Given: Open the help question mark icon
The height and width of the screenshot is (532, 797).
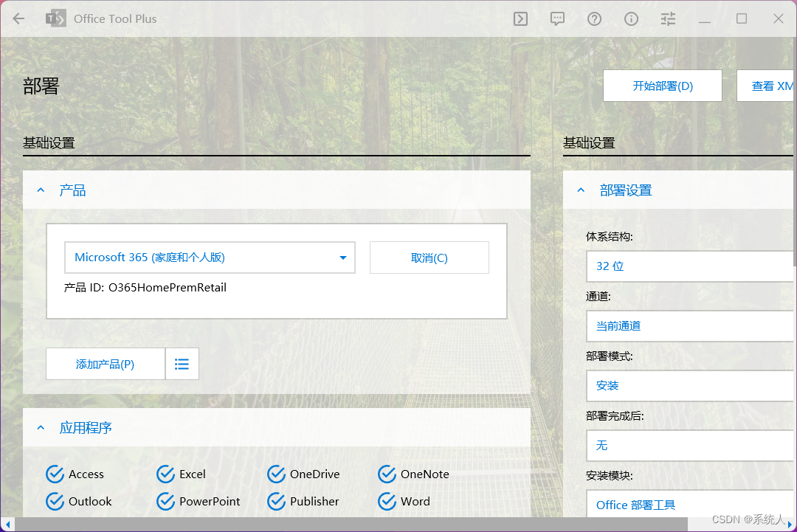Looking at the screenshot, I should coord(594,18).
